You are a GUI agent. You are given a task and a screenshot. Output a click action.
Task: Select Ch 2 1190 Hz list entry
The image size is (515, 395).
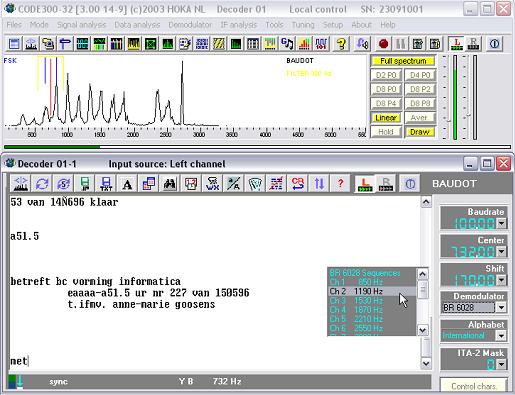coord(372,291)
